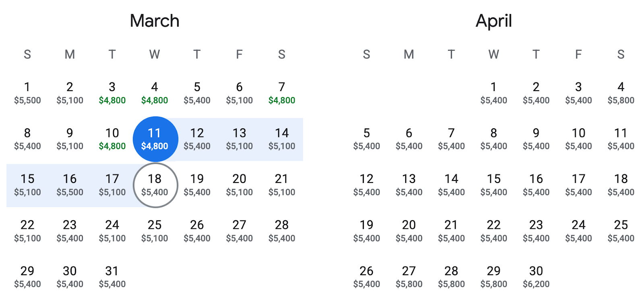Viewport: 644px width, 301px height.
Task: Pick March 31 on the calendar
Action: [112, 277]
